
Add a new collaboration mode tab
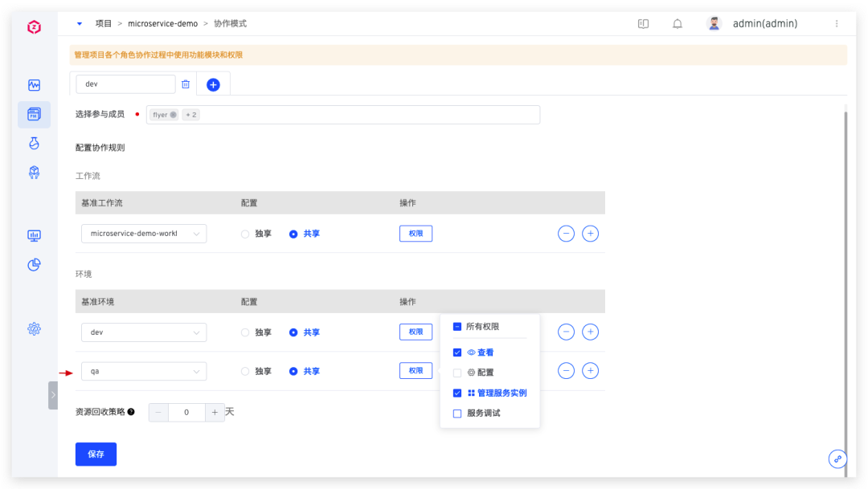[x=213, y=84]
